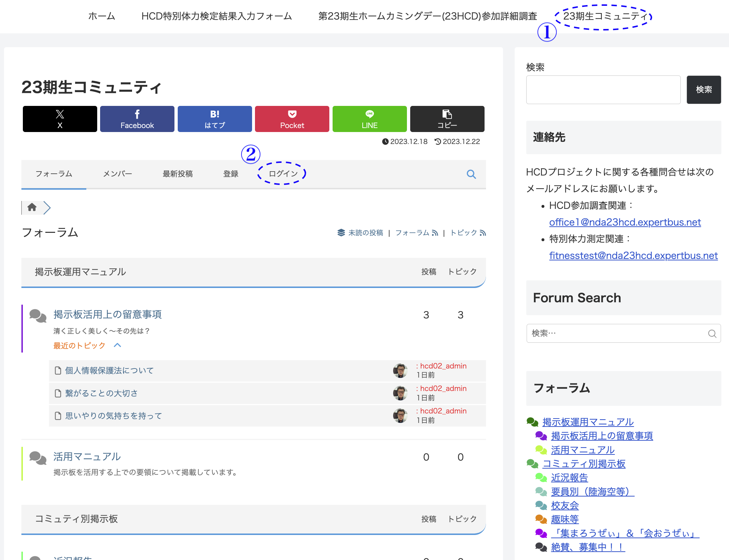Open the ログイン tab
The image size is (729, 560).
click(283, 174)
